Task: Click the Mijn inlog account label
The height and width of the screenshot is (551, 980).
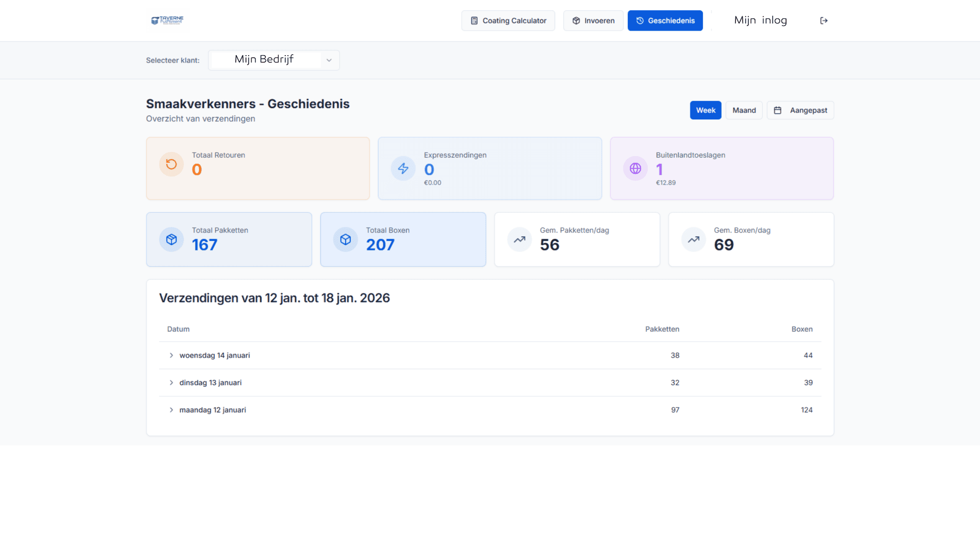Action: (x=760, y=20)
